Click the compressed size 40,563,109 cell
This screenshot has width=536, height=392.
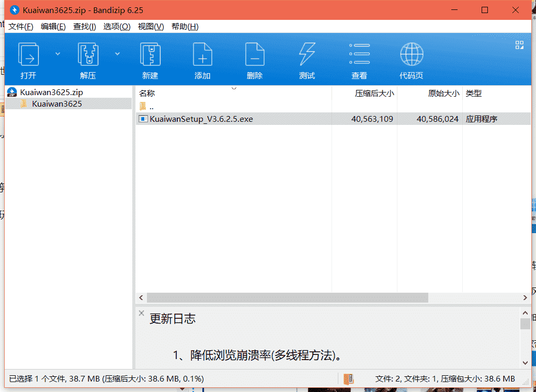tap(372, 119)
